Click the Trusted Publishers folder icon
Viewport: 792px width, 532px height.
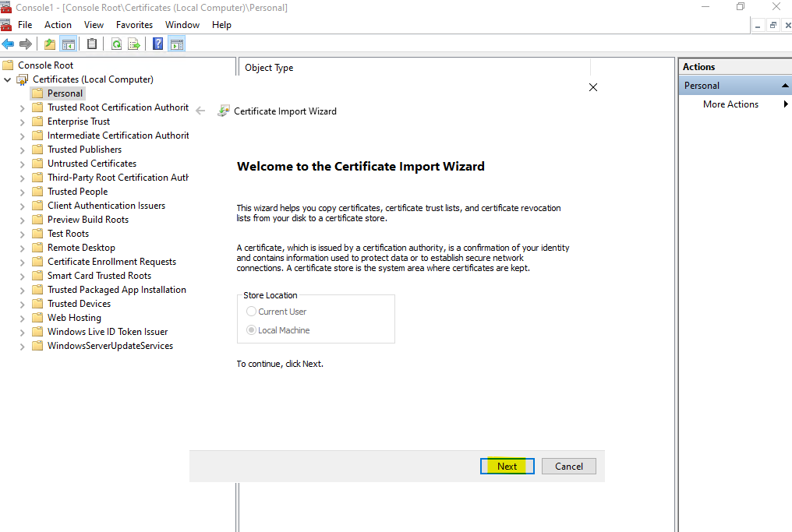coord(37,150)
